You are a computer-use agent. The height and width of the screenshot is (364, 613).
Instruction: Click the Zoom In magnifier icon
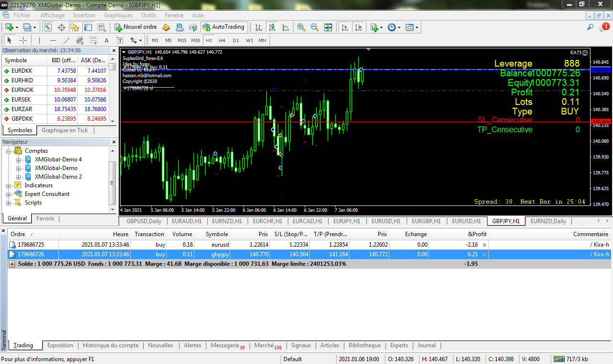301,27
